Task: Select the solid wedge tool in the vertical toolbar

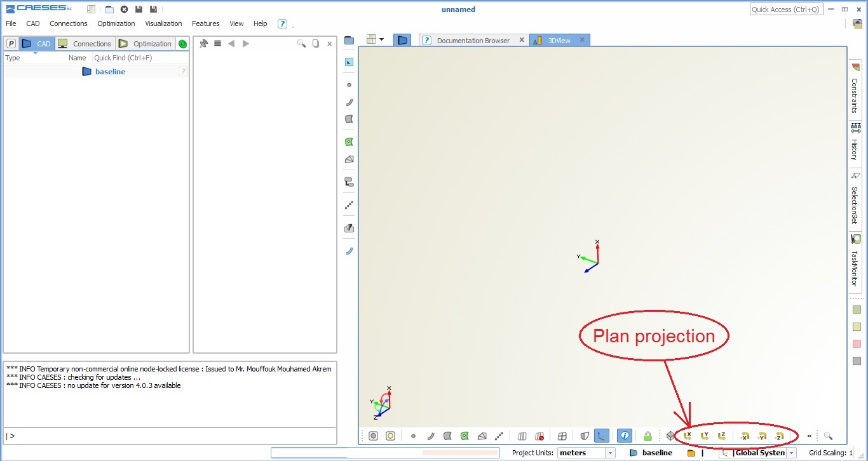Action: click(349, 159)
